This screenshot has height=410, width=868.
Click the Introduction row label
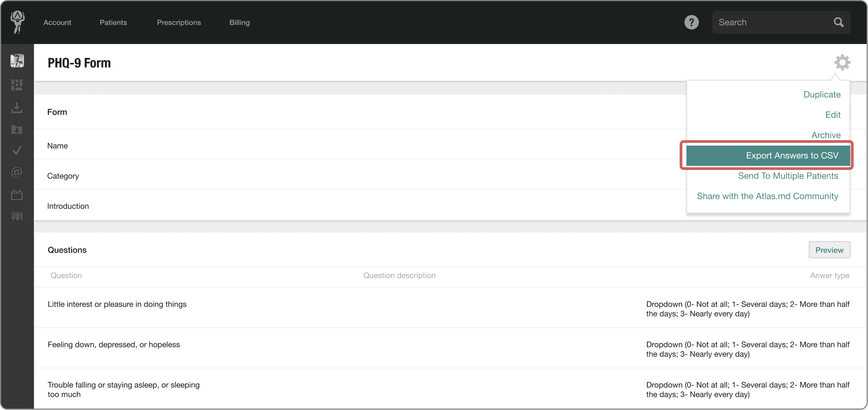68,206
